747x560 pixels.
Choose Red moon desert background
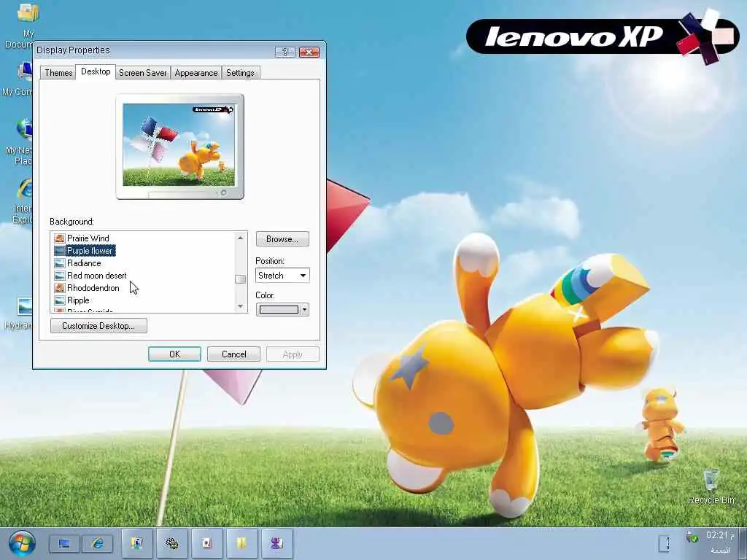97,275
